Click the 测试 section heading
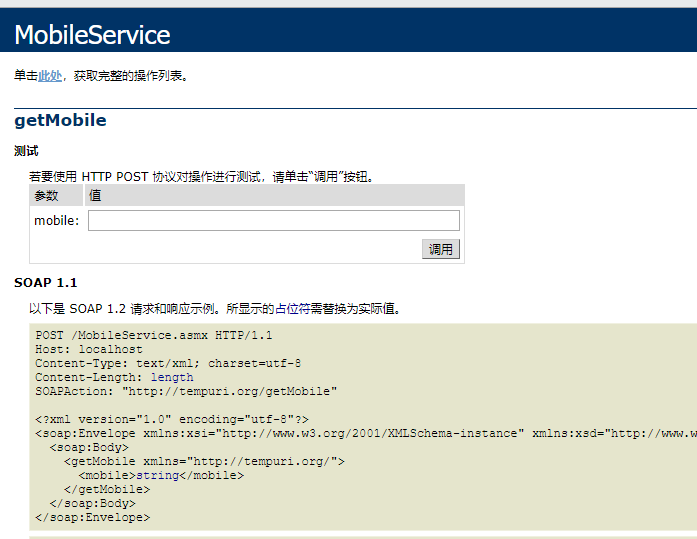The image size is (697, 539). point(26,151)
